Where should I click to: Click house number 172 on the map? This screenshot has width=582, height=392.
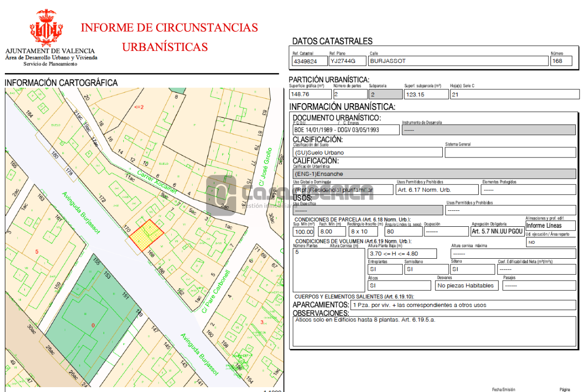102,198
